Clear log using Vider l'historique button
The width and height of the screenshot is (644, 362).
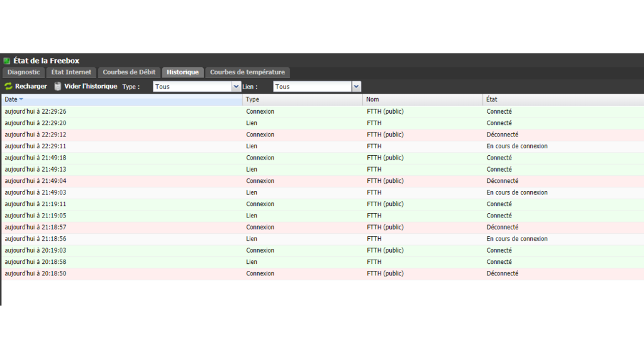(86, 86)
